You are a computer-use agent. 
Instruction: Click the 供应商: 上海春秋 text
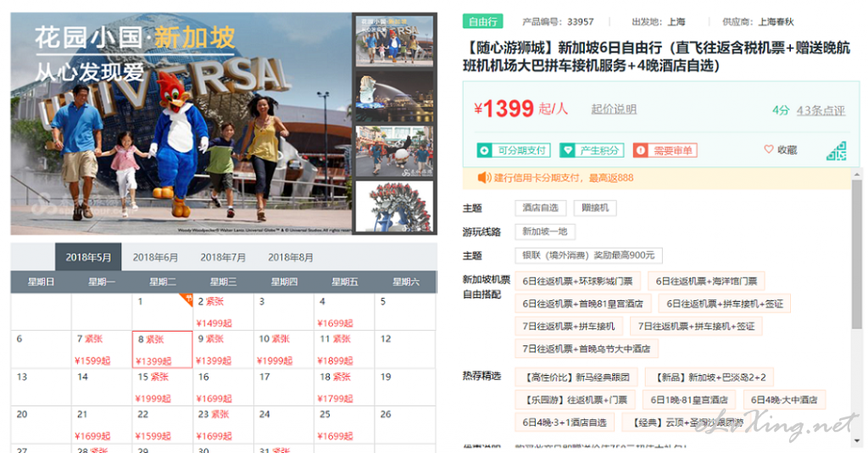[758, 21]
